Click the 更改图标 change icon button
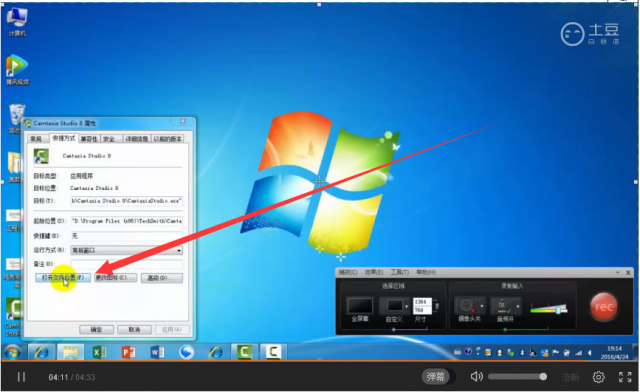 (x=116, y=278)
